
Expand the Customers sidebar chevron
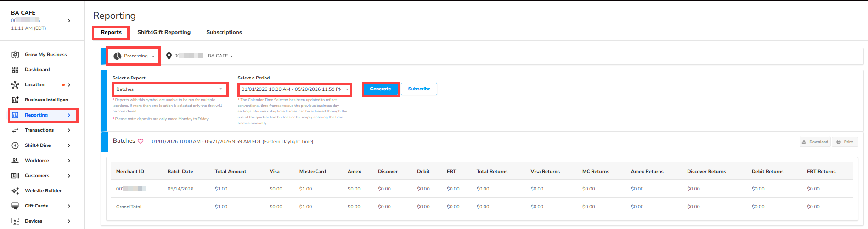69,176
